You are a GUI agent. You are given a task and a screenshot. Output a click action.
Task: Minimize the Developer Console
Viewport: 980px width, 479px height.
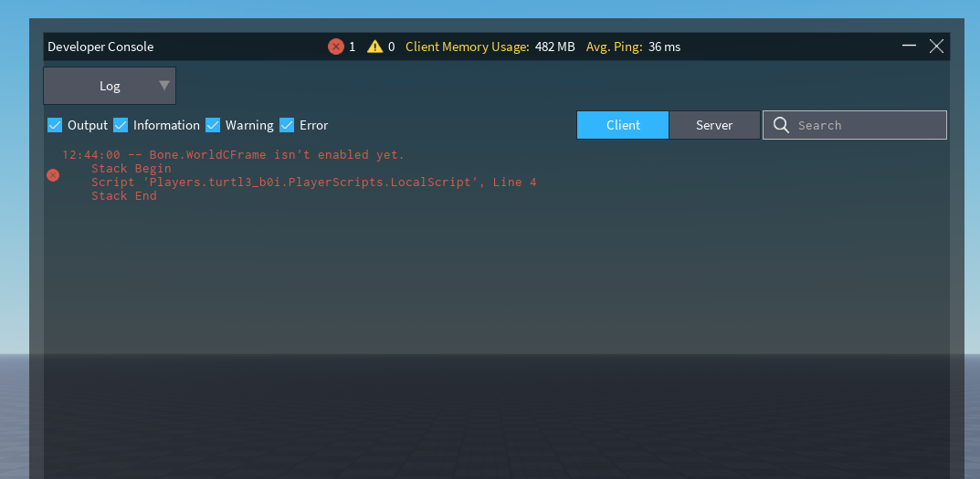point(910,46)
